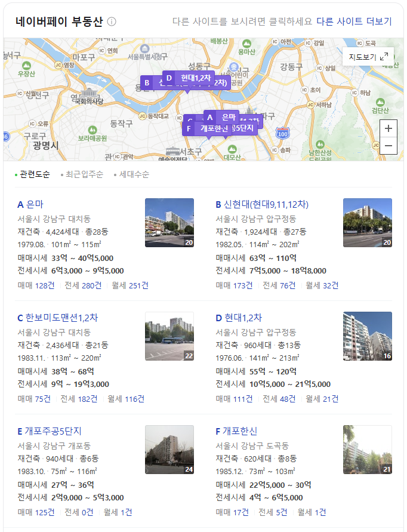
Task: Click 서울시 강남구 개포동 address text
Action: pyautogui.click(x=54, y=446)
